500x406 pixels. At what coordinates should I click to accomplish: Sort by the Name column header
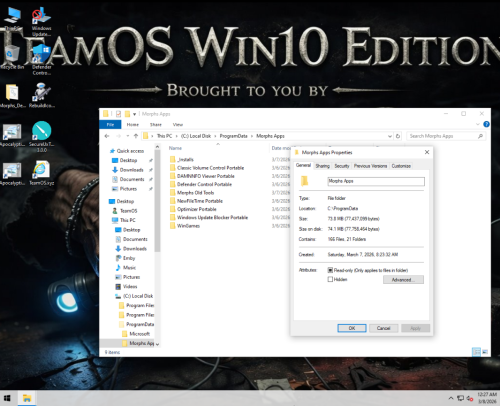click(x=175, y=148)
